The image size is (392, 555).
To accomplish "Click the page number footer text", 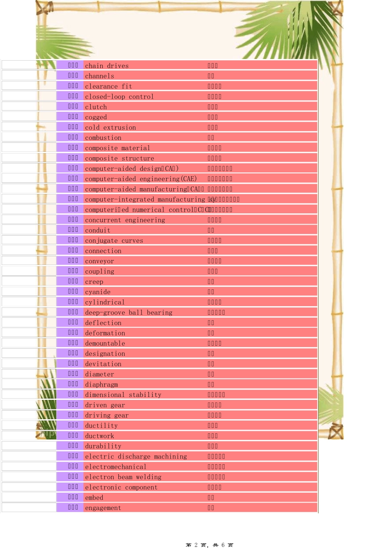I will 210,545.
